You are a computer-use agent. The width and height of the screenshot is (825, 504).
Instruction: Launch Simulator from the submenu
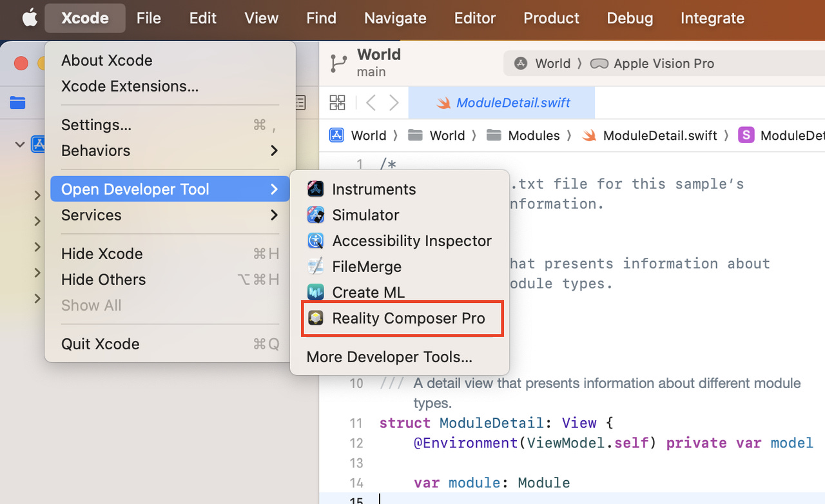(x=399, y=215)
